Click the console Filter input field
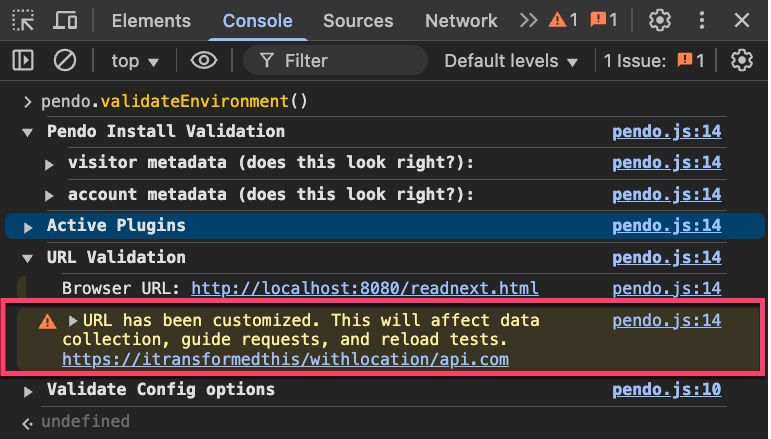This screenshot has width=771, height=439. 340,61
